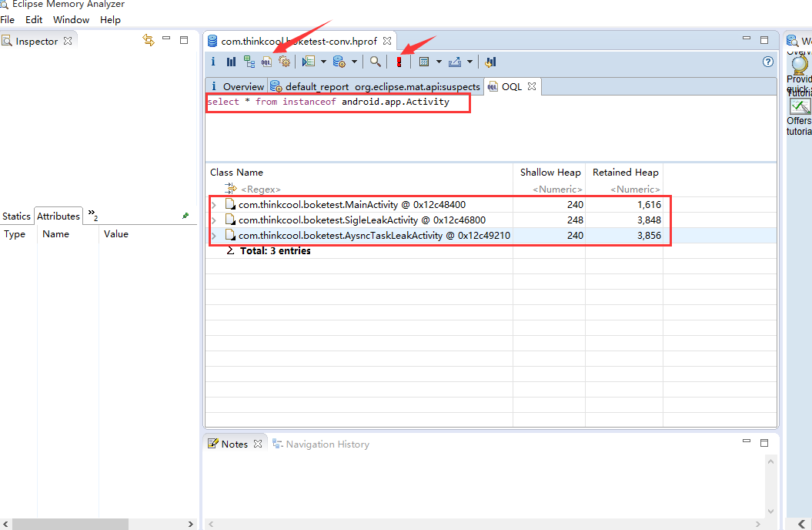812x530 pixels.
Task: Run the query with red exclamation icon
Action: 399,62
